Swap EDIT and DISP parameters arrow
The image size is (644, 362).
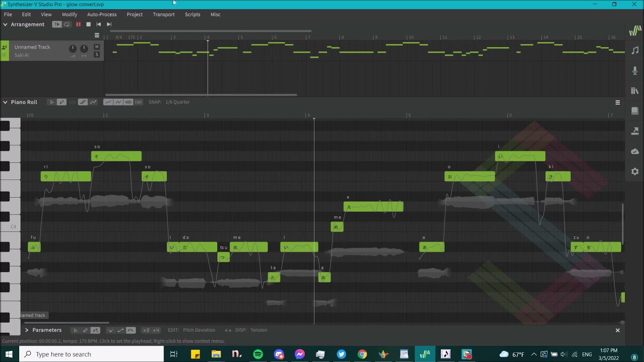tap(228, 330)
